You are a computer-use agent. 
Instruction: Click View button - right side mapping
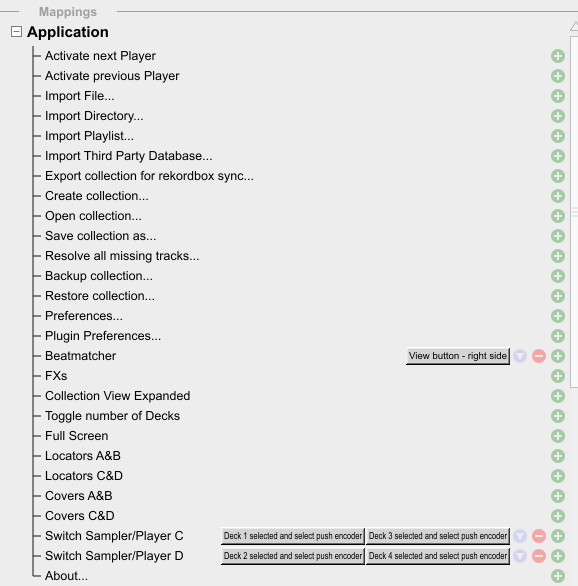pyautogui.click(x=458, y=356)
